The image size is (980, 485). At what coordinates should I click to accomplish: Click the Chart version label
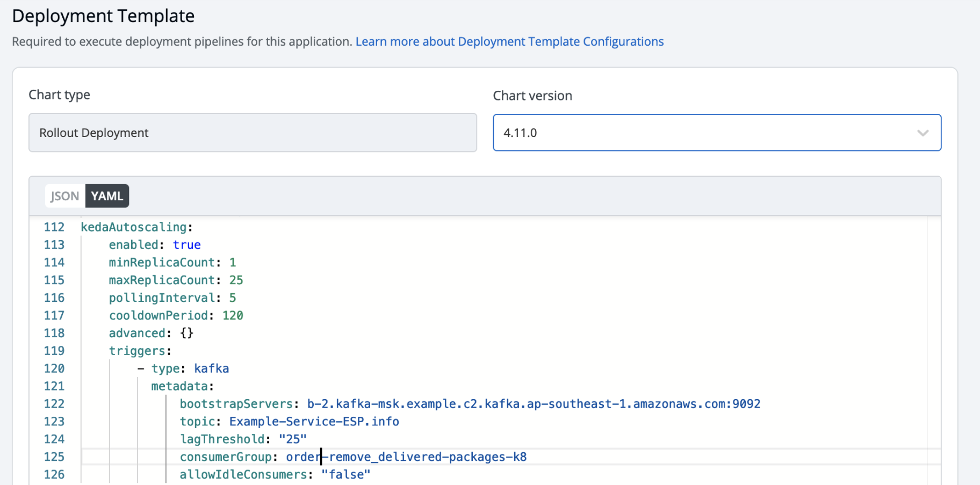coord(532,96)
